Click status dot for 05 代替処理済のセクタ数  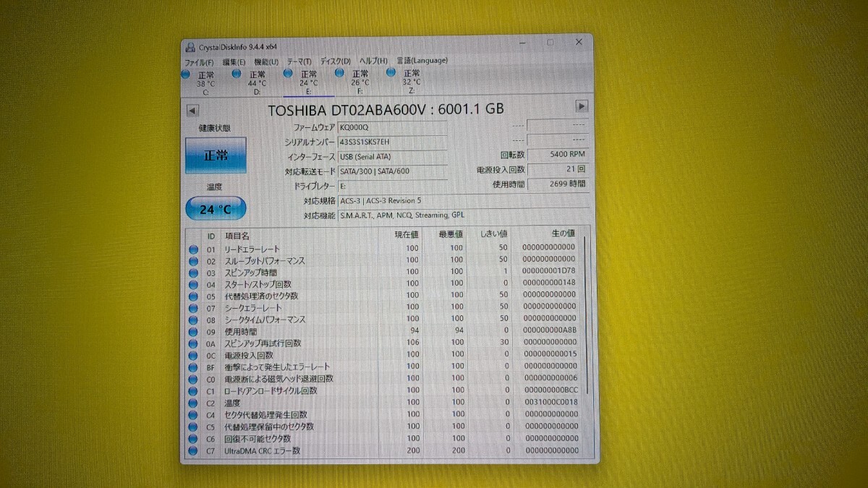click(193, 296)
